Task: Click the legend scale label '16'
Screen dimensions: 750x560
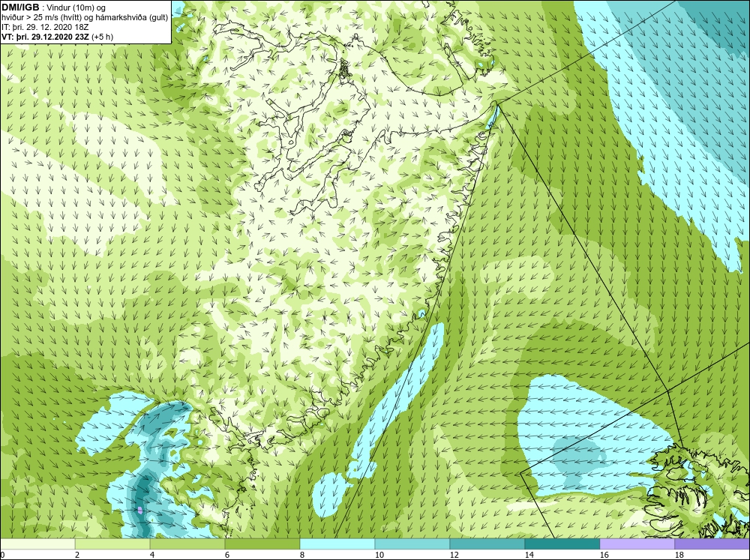Action: (x=604, y=555)
